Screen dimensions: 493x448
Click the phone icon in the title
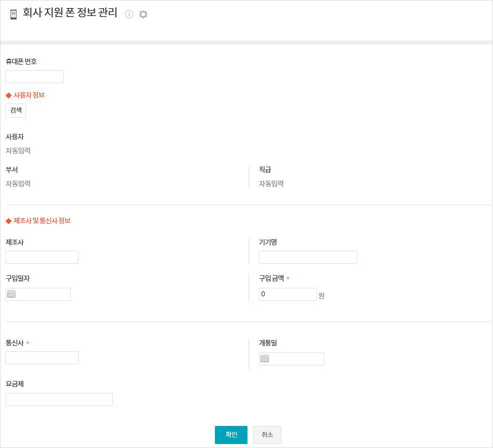[14, 15]
